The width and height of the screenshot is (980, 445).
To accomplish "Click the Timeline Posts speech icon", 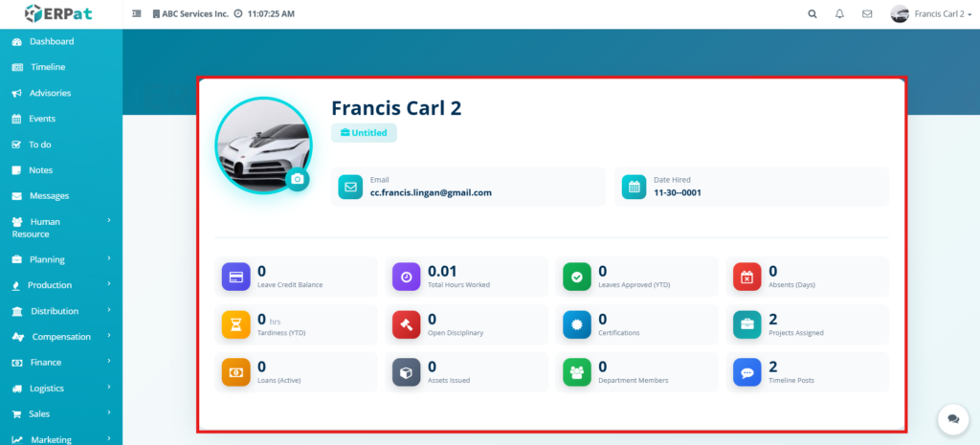I will (x=747, y=372).
